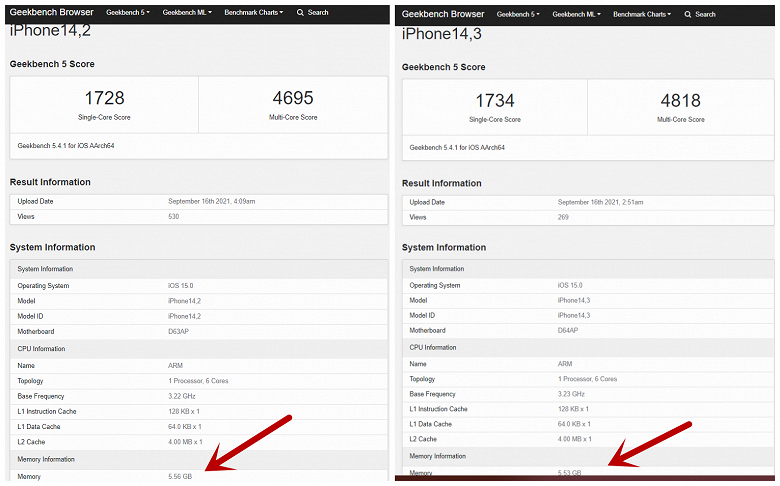This screenshot has height=486, width=780.
Task: Click the Model ID value iPhone14,2
Action: (184, 316)
